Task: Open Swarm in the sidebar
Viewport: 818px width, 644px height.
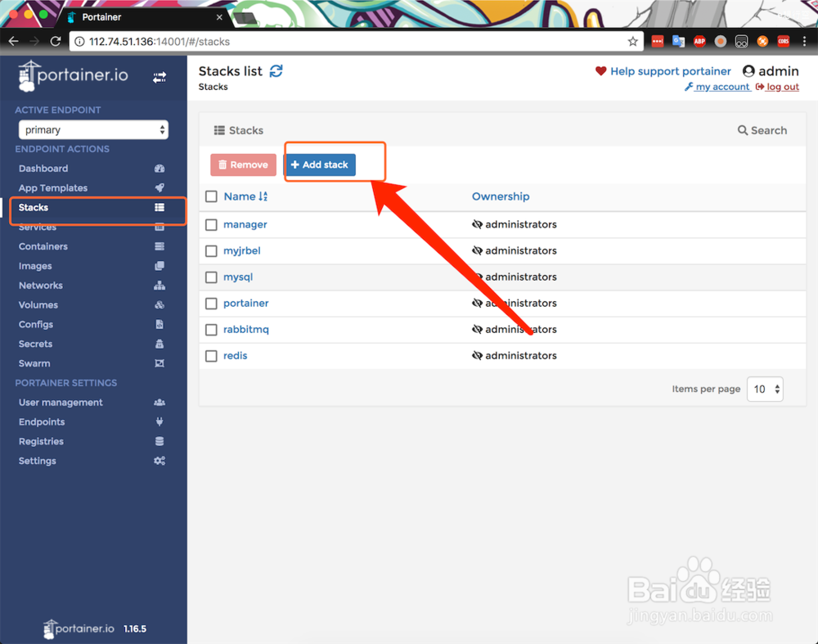Action: pyautogui.click(x=34, y=363)
